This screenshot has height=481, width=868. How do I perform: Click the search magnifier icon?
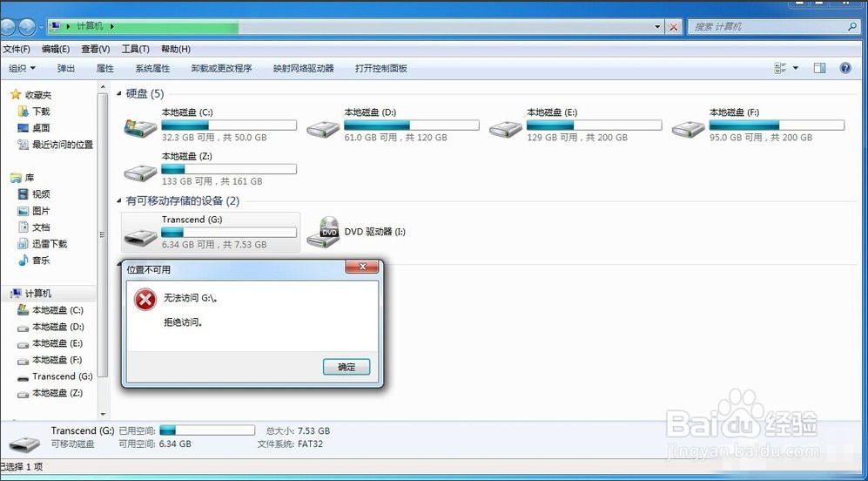[852, 26]
